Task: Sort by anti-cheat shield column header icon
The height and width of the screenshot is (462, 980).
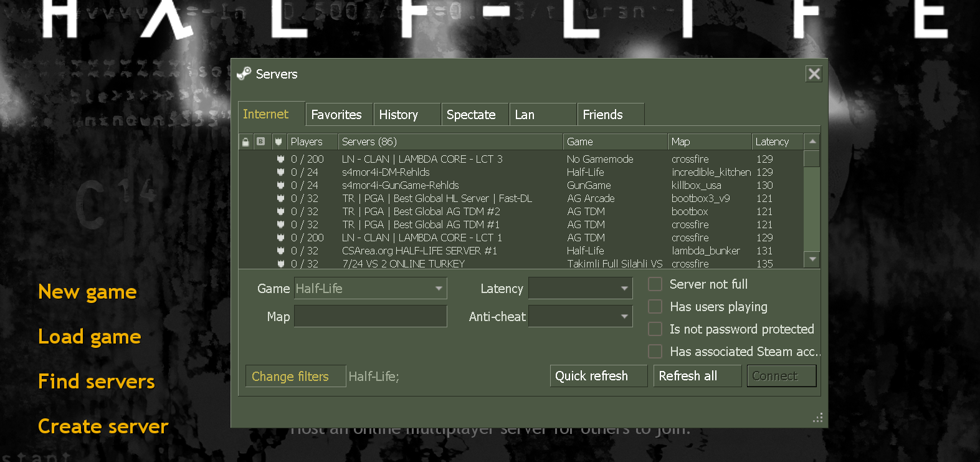Action: 278,142
